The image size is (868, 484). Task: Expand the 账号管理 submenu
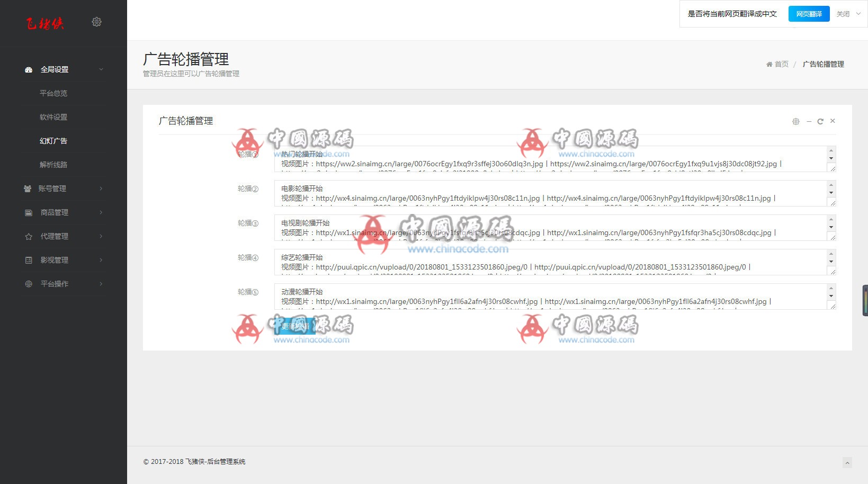[x=101, y=189]
